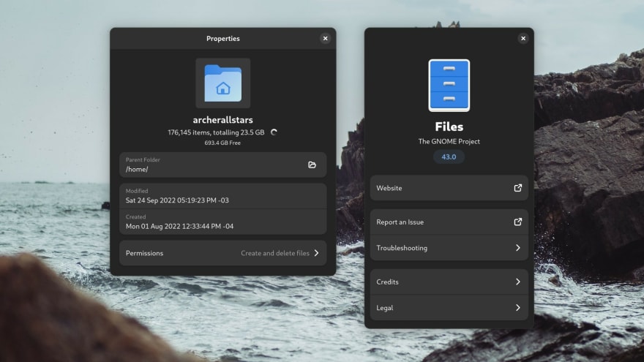The height and width of the screenshot is (362, 644).
Task: Open Report an Issue row
Action: [x=449, y=222]
